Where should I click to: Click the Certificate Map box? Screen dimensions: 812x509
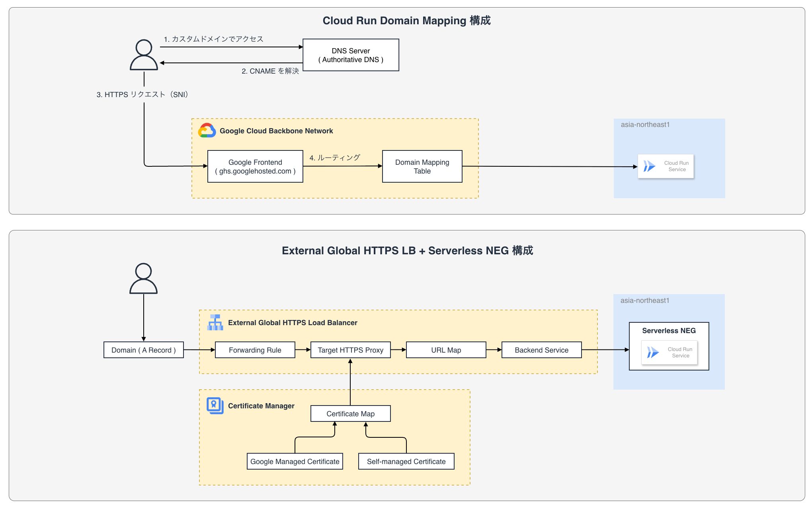coord(350,413)
